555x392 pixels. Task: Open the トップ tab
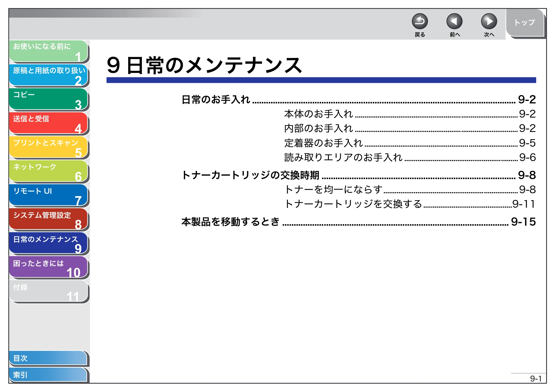525,23
